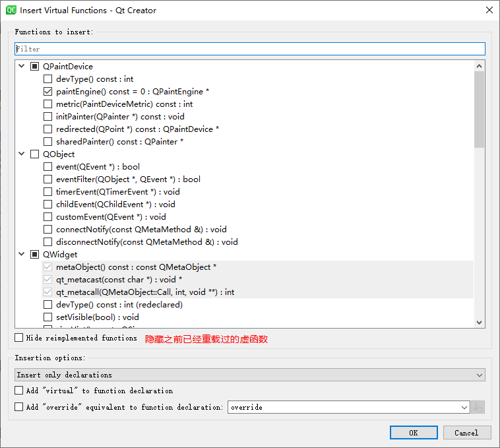The height and width of the screenshot is (448, 500).
Task: Select the paintEngine() const = 0 row text
Action: [133, 92]
